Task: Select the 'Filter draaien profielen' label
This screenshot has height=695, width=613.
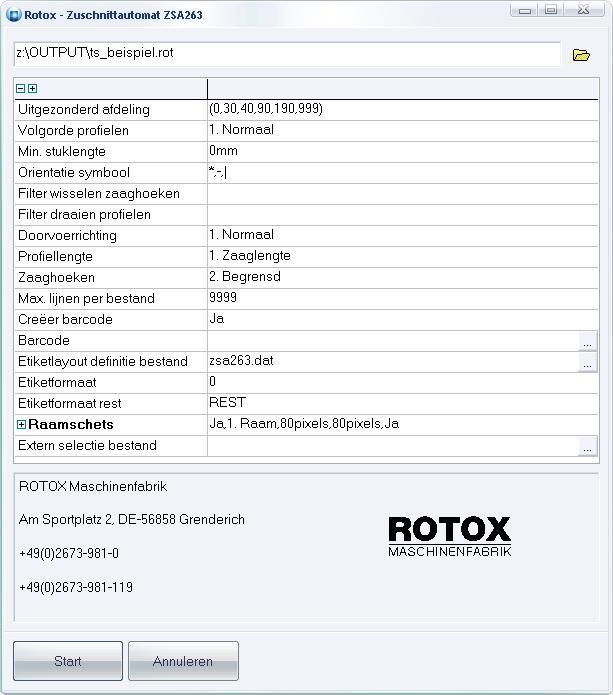Action: (x=84, y=215)
